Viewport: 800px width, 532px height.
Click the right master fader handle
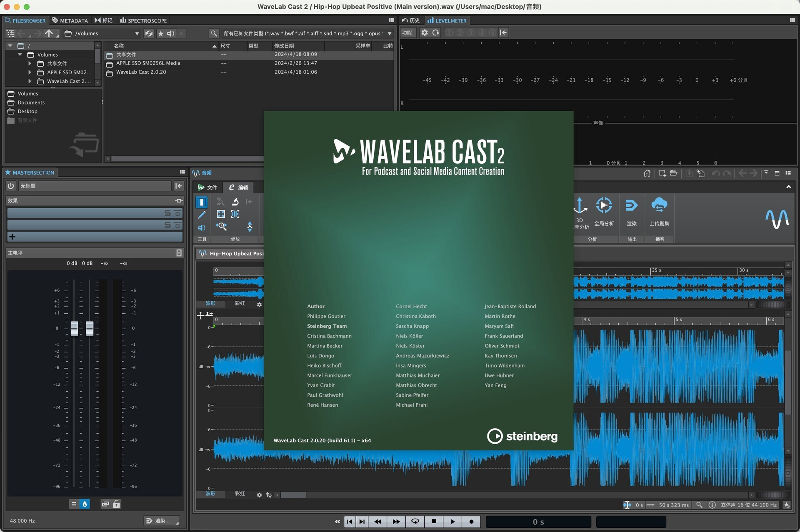click(90, 328)
